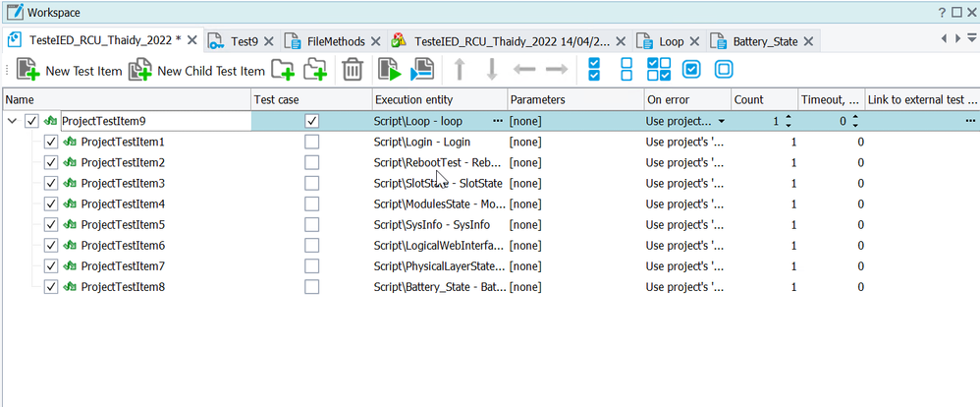Open the On error dropdown for ProjectTestItem9
This screenshot has height=407, width=980.
(722, 121)
